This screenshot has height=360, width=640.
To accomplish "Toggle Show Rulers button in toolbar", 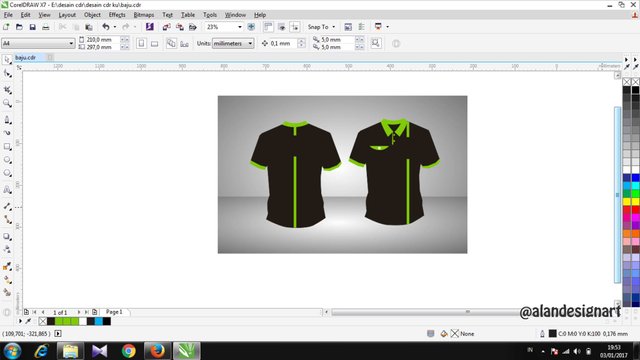I will (x=268, y=27).
